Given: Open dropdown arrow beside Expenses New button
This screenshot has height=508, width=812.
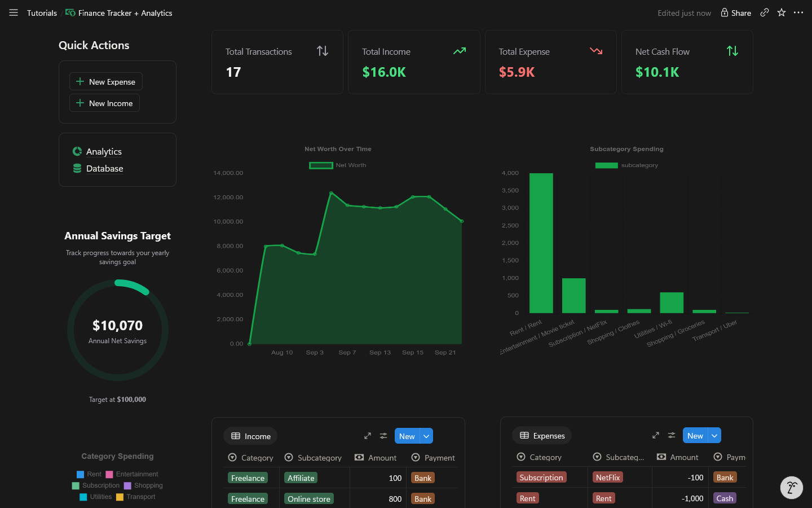Looking at the screenshot, I should (714, 435).
